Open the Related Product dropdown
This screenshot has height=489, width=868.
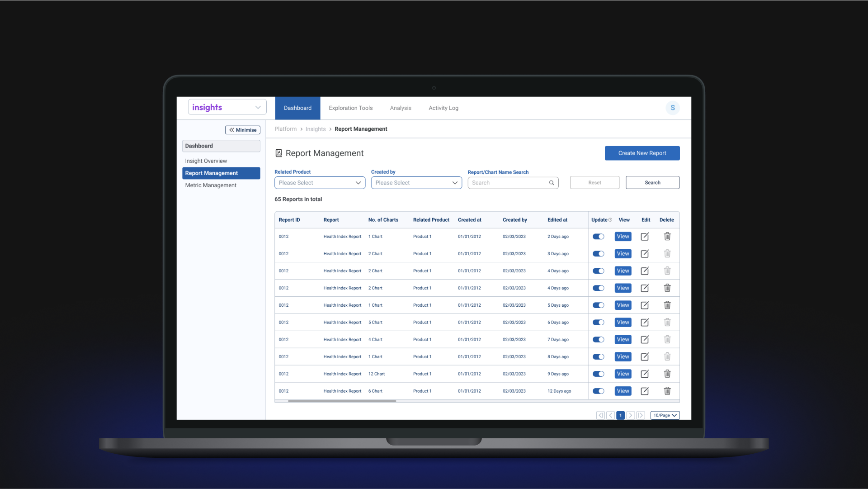coord(320,183)
